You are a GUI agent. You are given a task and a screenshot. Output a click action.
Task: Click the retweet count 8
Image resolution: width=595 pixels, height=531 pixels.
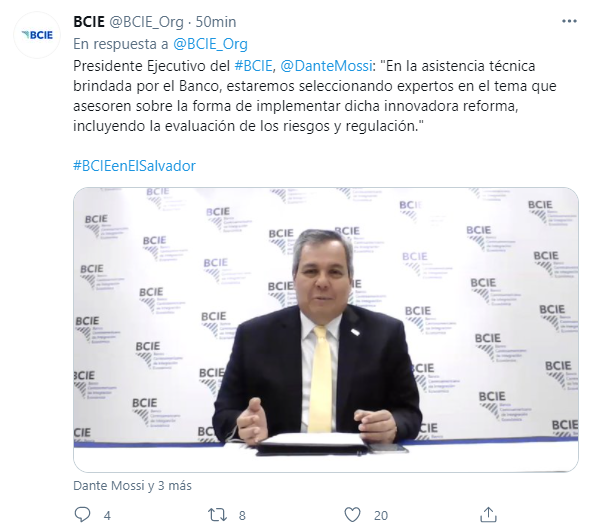coord(242,515)
